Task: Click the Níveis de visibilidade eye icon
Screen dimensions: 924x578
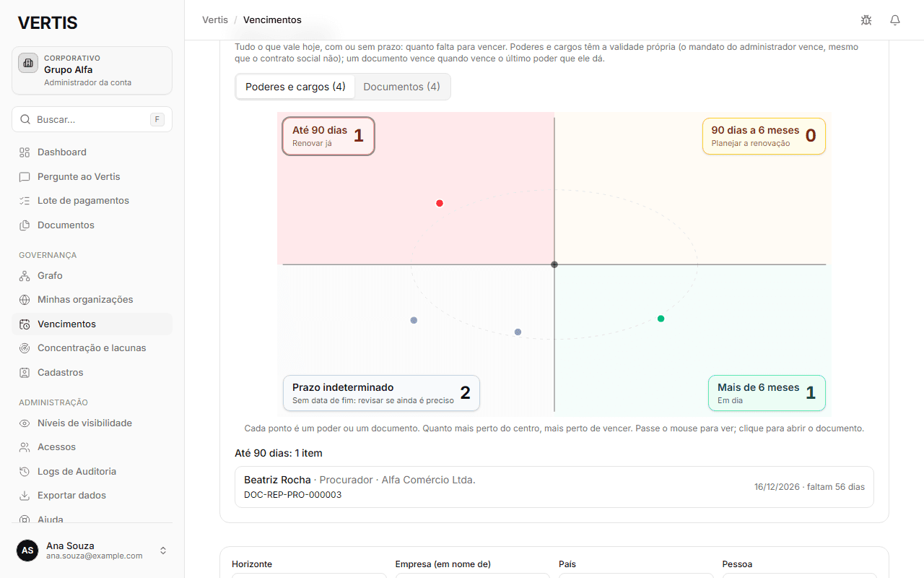Action: coord(25,423)
